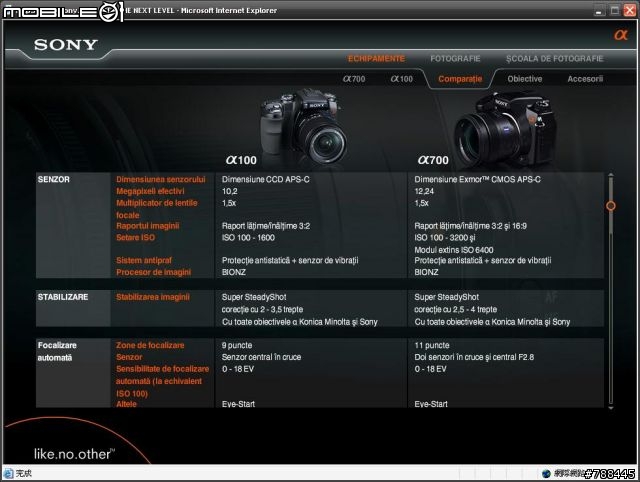Screen dimensions: 640x482
Task: Maximize the Internet Explorer window
Action: coord(615,10)
